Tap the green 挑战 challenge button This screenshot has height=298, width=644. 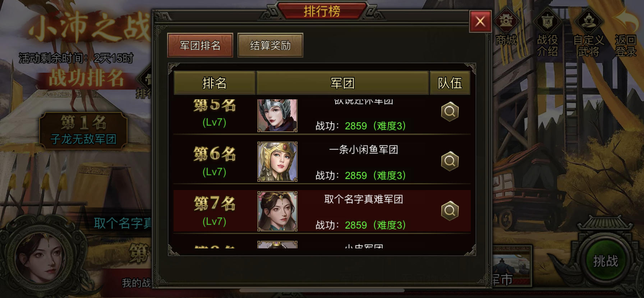(x=605, y=261)
